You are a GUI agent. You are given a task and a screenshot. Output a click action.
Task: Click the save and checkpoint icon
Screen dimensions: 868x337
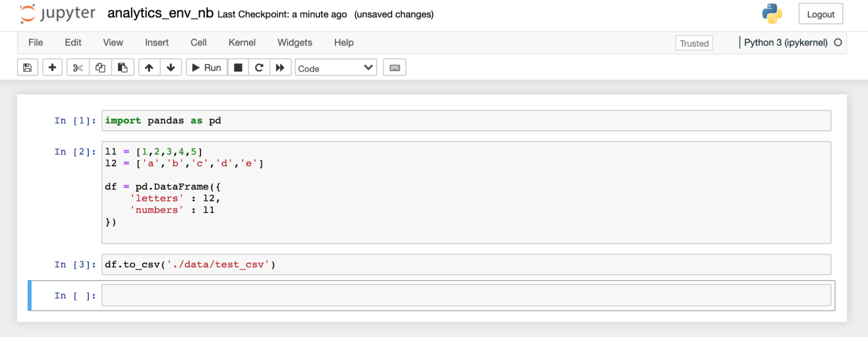tap(27, 68)
